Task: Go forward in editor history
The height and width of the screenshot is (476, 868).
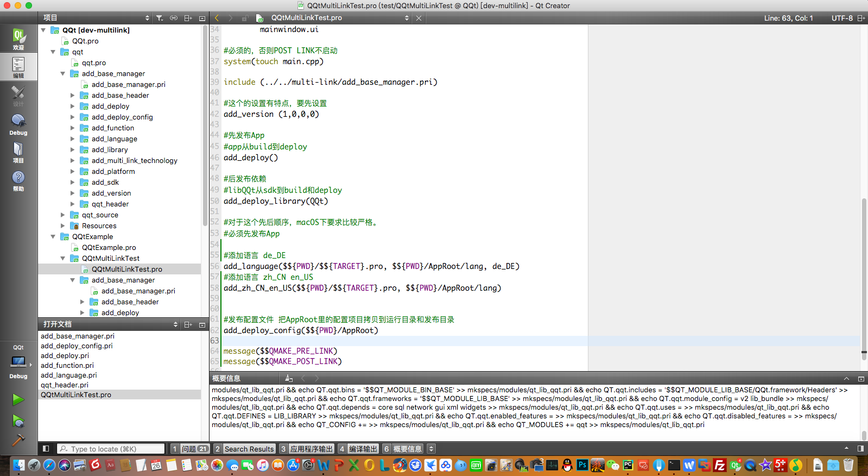Action: pyautogui.click(x=231, y=18)
